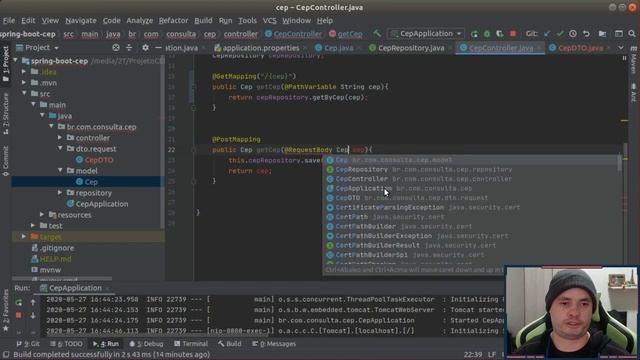Switch to the Cep.java editor tab
This screenshot has height=360, width=640.
[x=338, y=48]
